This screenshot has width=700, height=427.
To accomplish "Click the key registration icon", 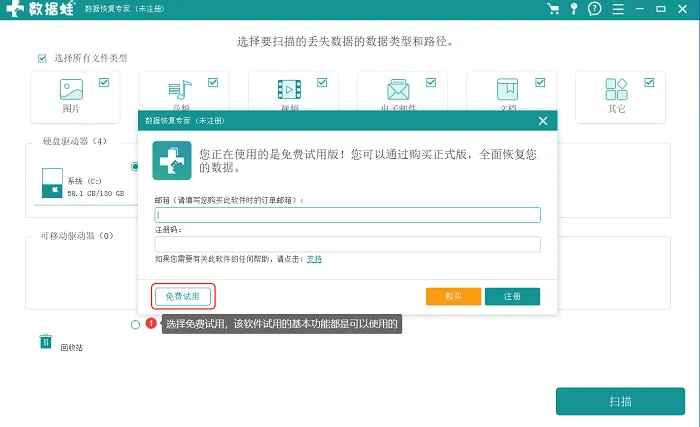I will click(x=574, y=9).
